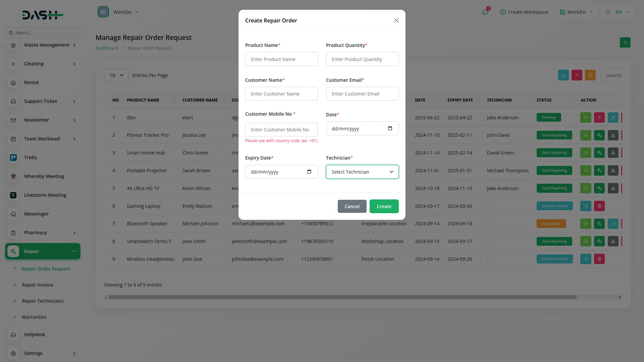The width and height of the screenshot is (644, 362).
Task: Click the green plus add button
Action: coord(625,43)
